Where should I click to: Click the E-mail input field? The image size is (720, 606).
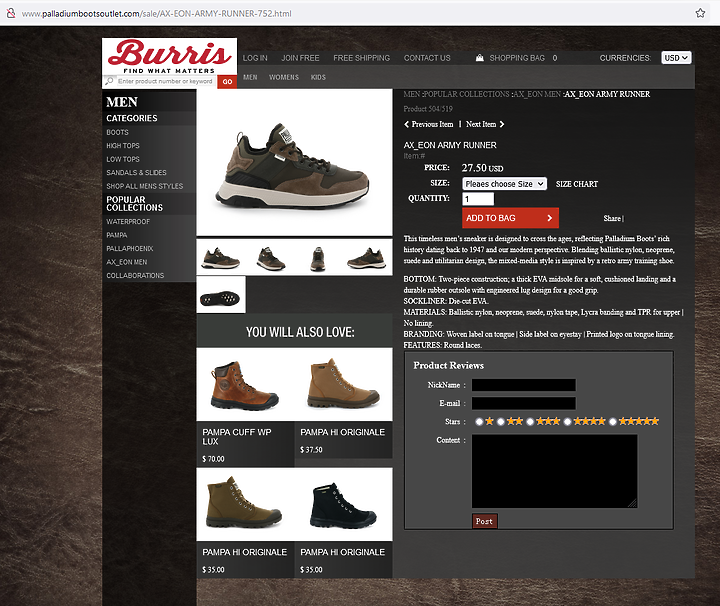[523, 404]
